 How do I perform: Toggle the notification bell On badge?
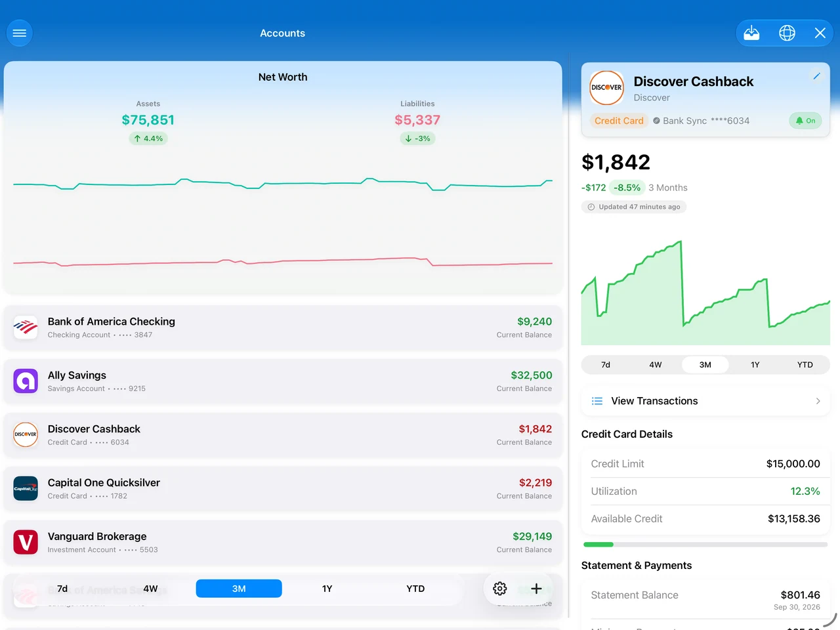coord(805,121)
